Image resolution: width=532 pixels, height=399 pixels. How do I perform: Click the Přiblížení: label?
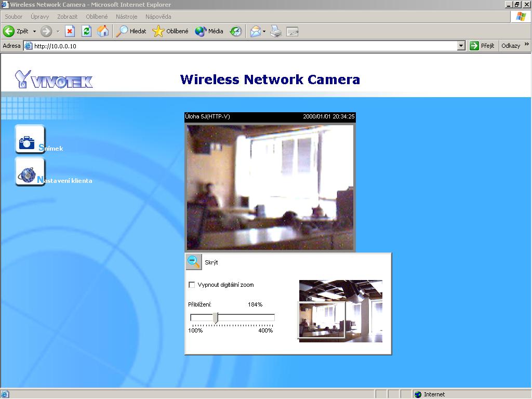[x=199, y=304]
